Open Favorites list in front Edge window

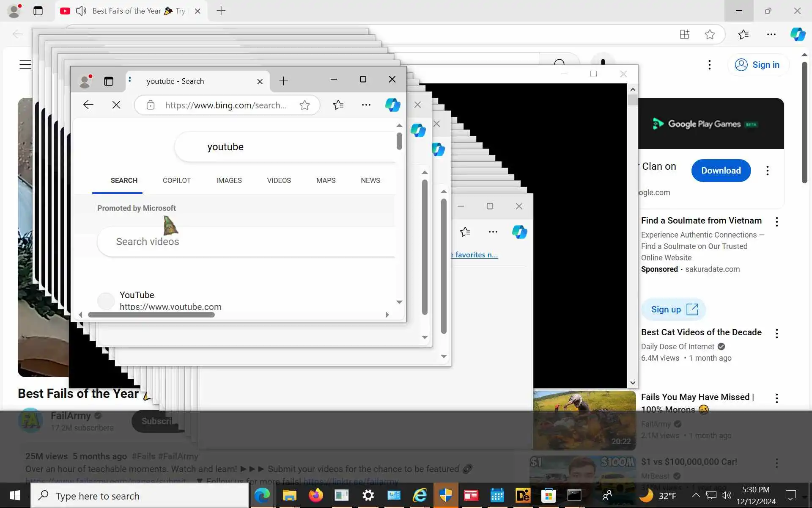pyautogui.click(x=338, y=105)
